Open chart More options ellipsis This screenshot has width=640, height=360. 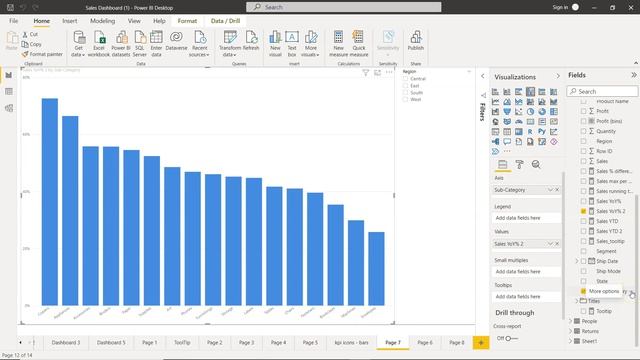click(389, 72)
